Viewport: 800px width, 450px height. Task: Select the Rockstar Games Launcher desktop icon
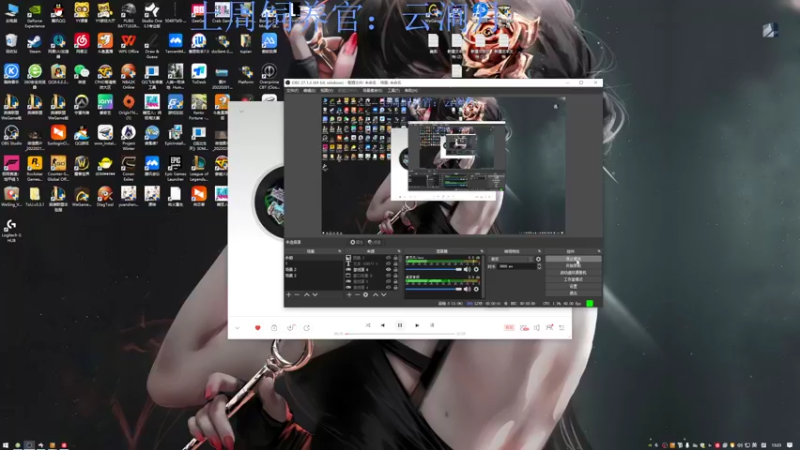35,168
